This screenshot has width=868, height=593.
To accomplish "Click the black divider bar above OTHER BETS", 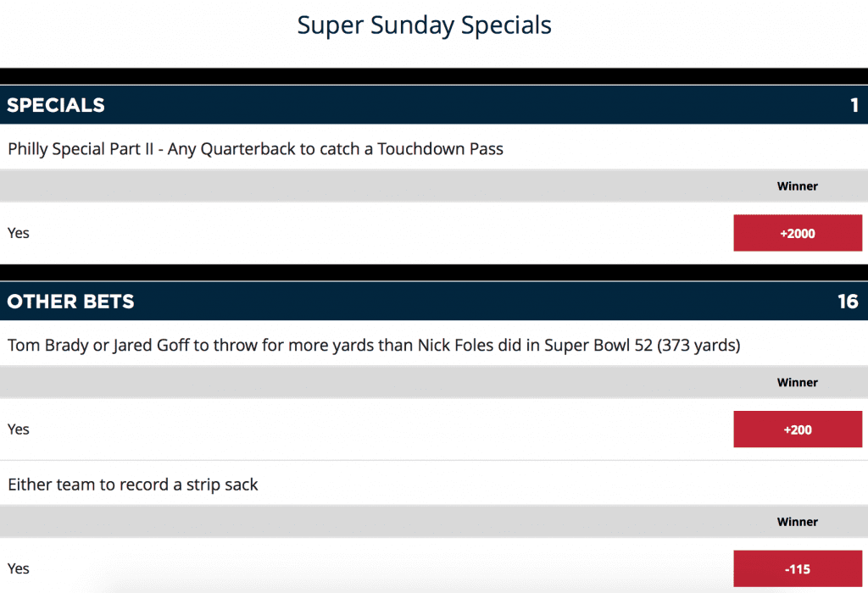I will point(434,272).
